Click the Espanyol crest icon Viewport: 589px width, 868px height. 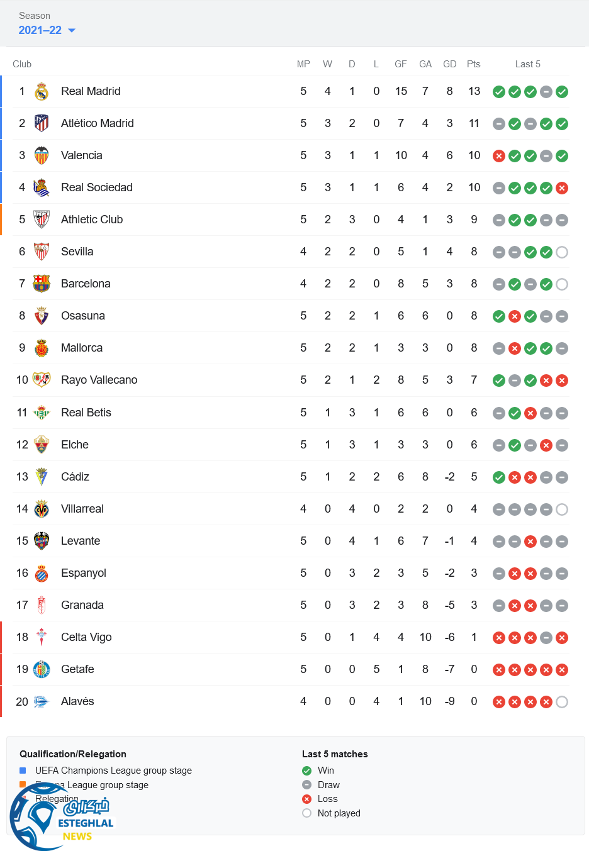[x=42, y=573]
